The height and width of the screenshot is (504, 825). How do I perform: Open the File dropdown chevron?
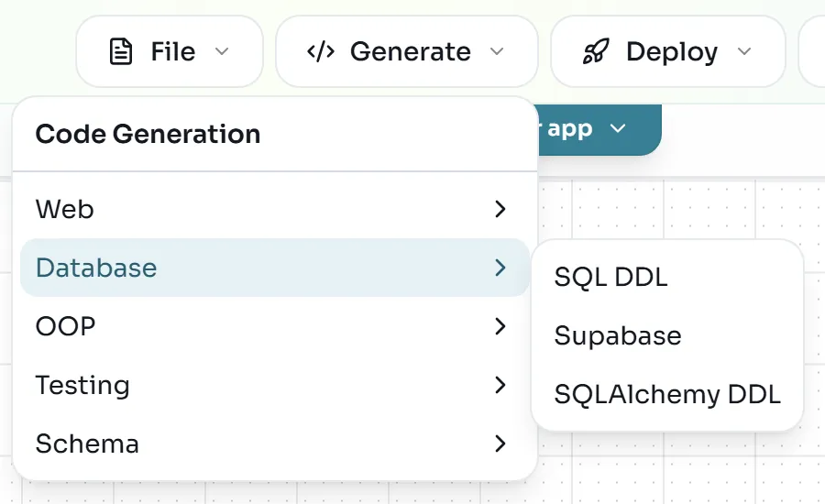222,51
